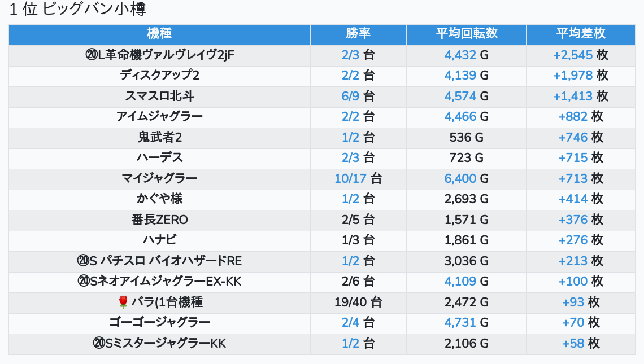Click the rose icon beside バラ
This screenshot has height=364, width=644.
123,302
